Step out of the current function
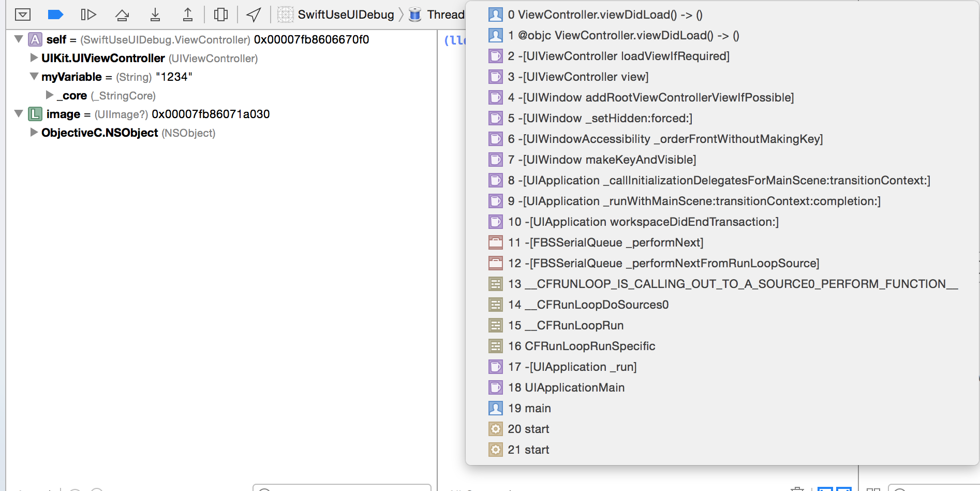 [188, 15]
